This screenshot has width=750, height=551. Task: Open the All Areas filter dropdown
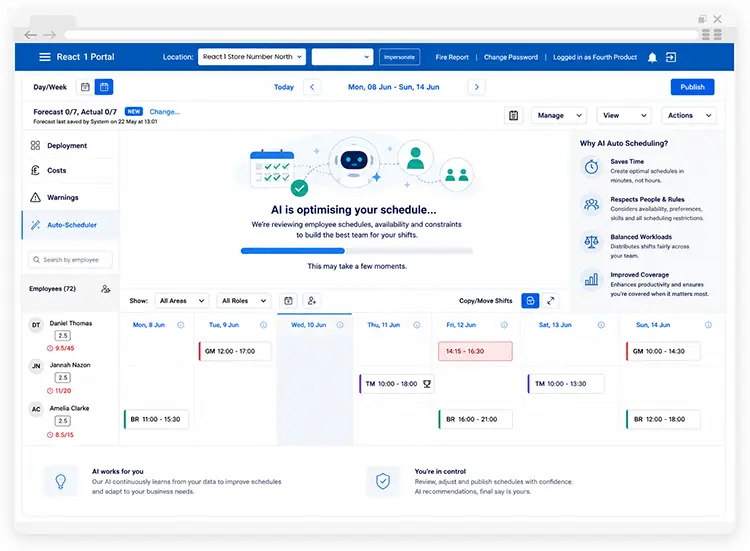tap(182, 301)
